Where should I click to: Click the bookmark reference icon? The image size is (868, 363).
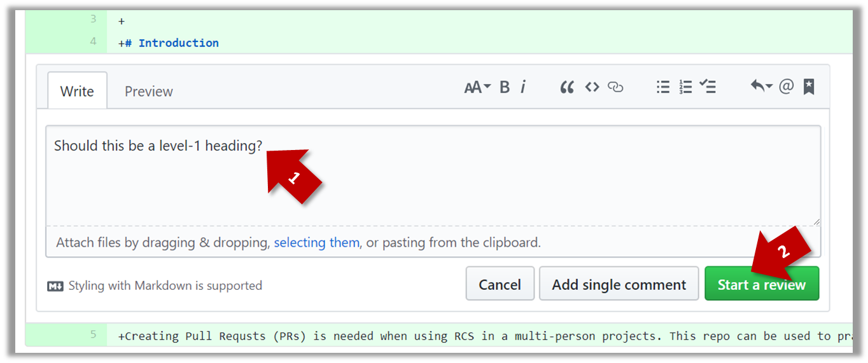pyautogui.click(x=809, y=87)
